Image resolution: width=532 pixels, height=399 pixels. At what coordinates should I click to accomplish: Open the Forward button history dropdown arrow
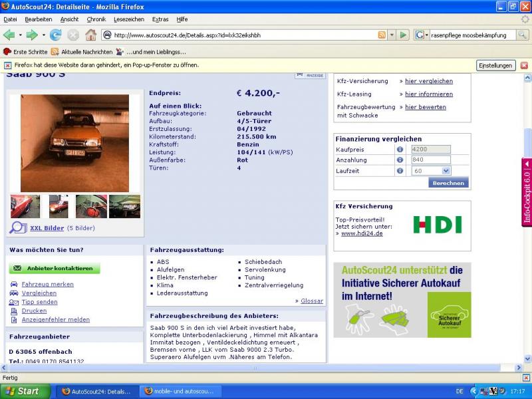44,35
